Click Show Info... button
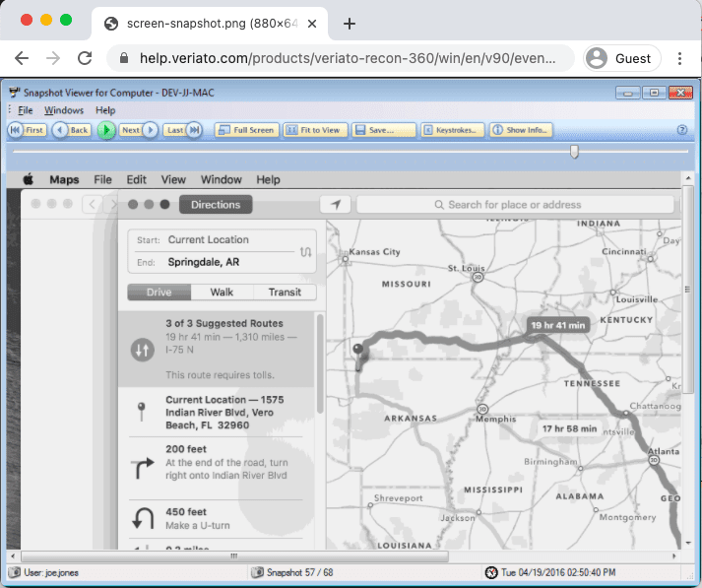702x588 pixels. point(521,130)
